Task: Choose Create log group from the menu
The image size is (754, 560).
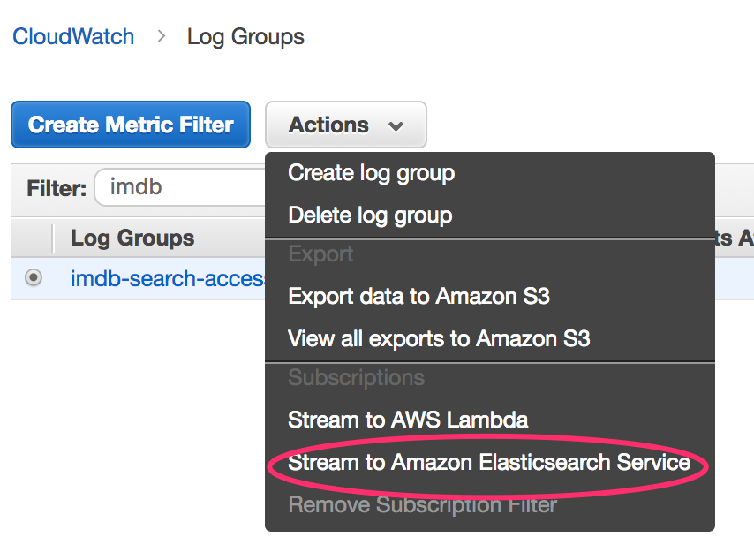Action: (x=371, y=173)
